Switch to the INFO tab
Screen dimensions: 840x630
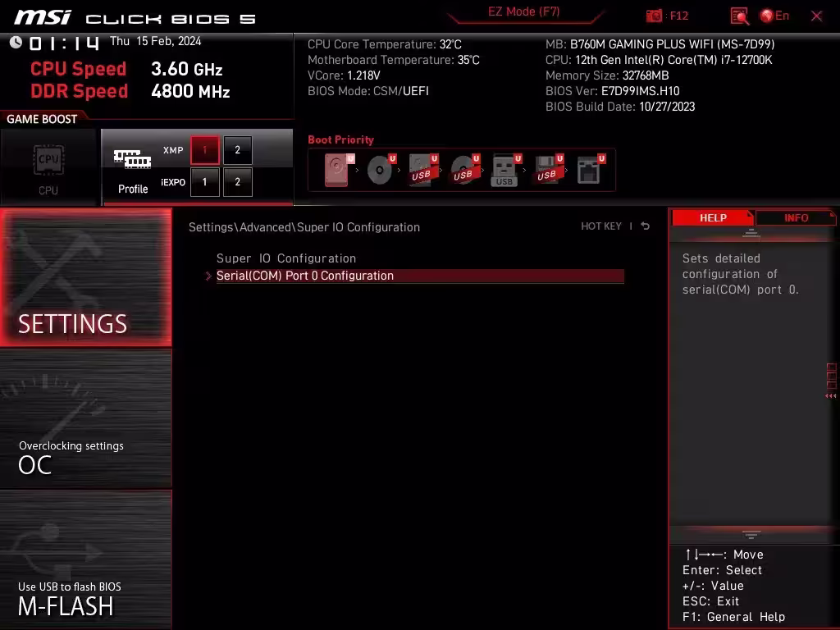point(796,218)
